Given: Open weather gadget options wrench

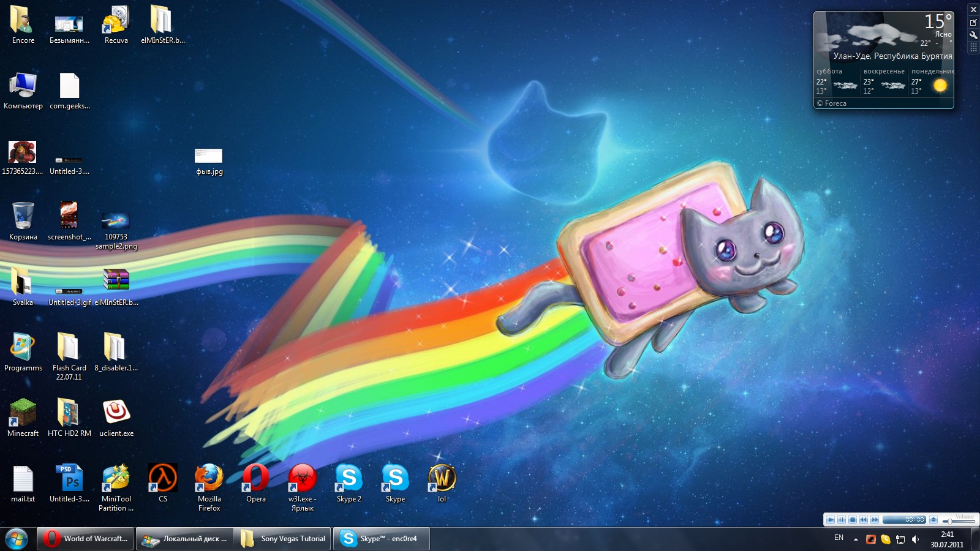Looking at the screenshot, I should [x=973, y=35].
